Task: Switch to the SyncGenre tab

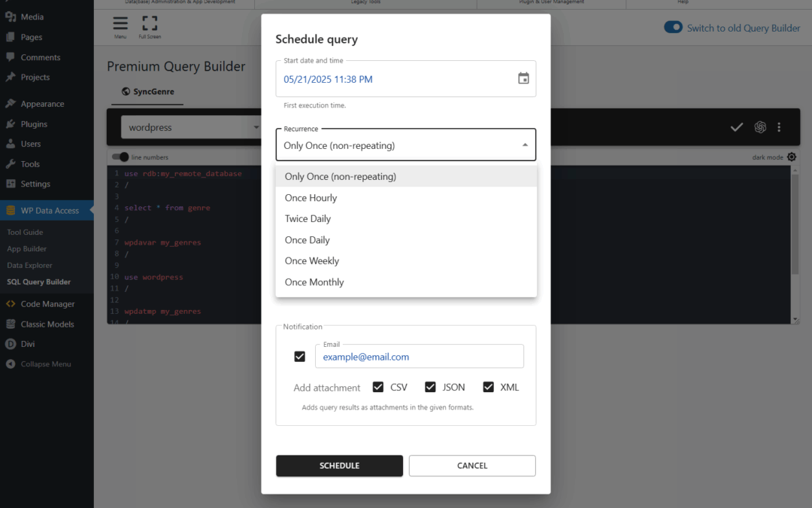Action: click(147, 92)
